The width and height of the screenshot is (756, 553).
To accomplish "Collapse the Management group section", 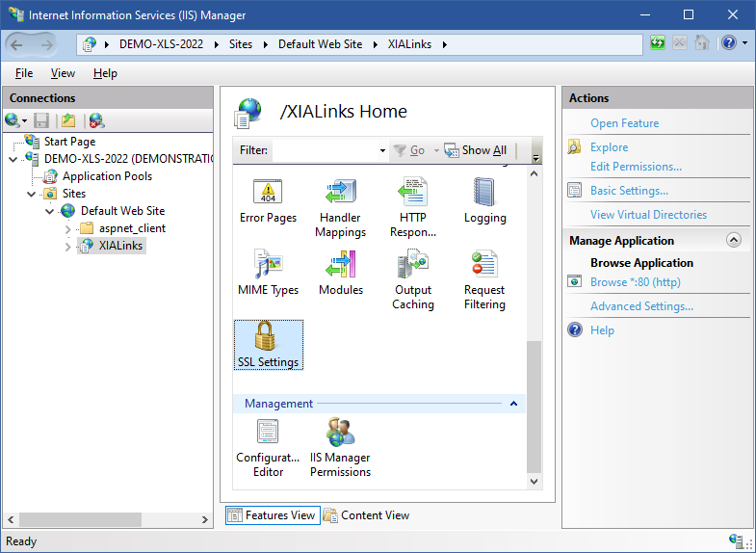I will coord(514,404).
